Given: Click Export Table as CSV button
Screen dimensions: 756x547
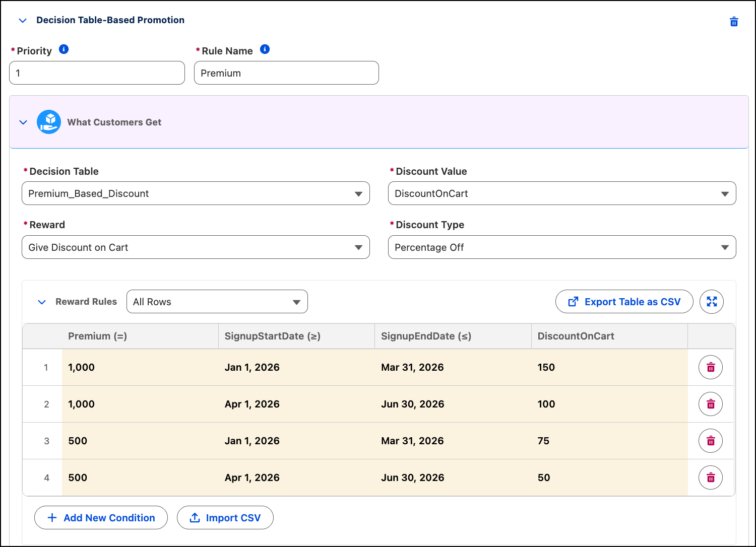Looking at the screenshot, I should click(624, 302).
